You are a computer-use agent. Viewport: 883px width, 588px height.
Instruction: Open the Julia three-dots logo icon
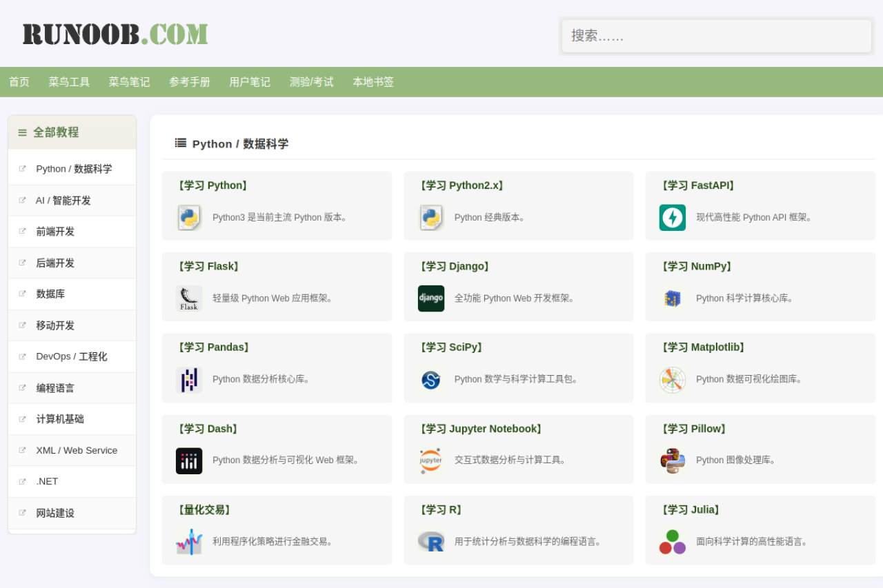pyautogui.click(x=673, y=542)
